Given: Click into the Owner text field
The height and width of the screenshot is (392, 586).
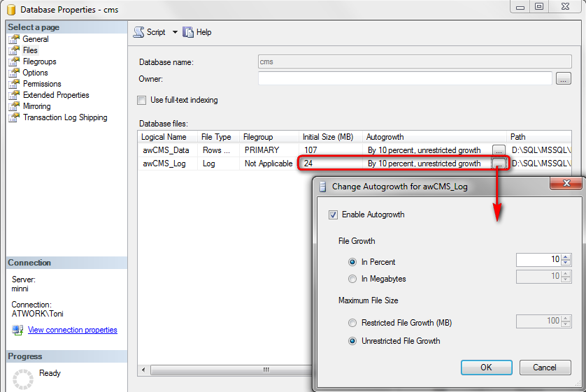Looking at the screenshot, I should point(405,78).
